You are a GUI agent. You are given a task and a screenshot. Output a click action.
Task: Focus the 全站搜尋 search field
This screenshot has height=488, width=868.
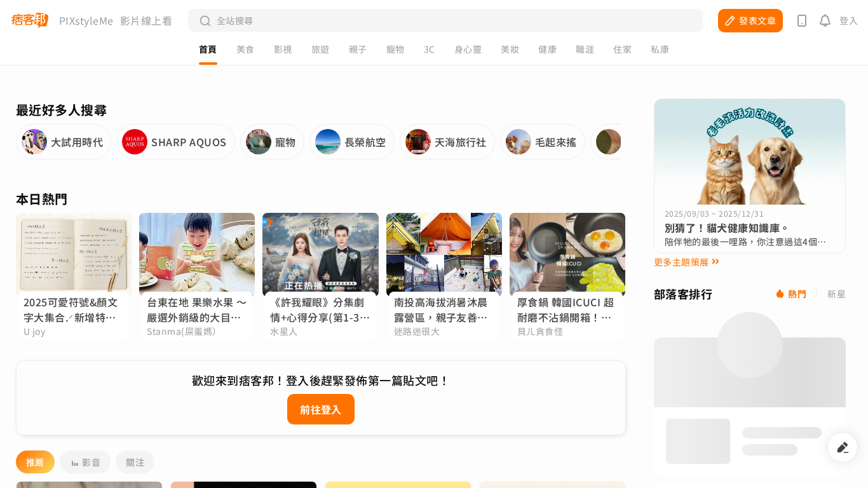445,20
